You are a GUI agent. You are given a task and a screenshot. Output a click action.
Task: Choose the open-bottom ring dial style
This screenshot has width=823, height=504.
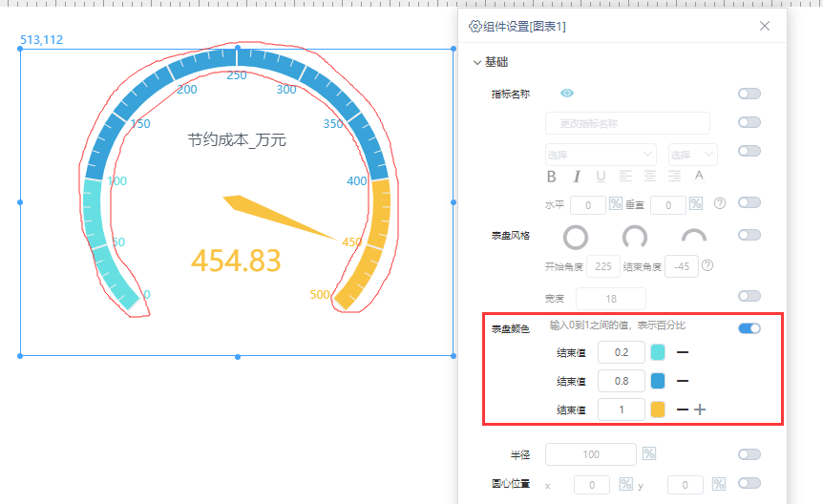pos(635,237)
